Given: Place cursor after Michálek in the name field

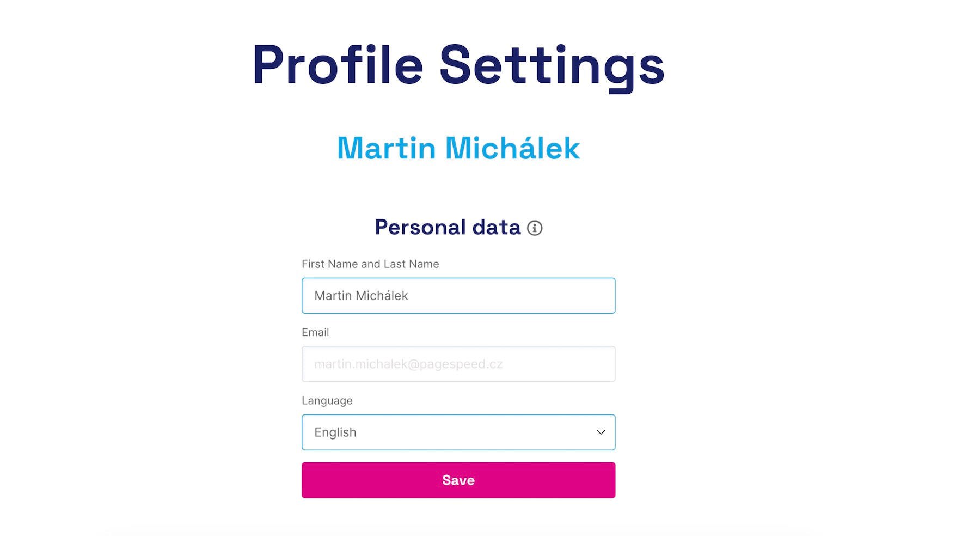Looking at the screenshot, I should [x=409, y=296].
